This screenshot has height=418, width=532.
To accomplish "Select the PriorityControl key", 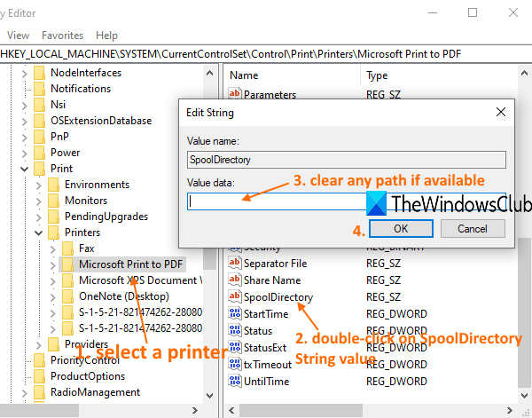I will pyautogui.click(x=85, y=360).
